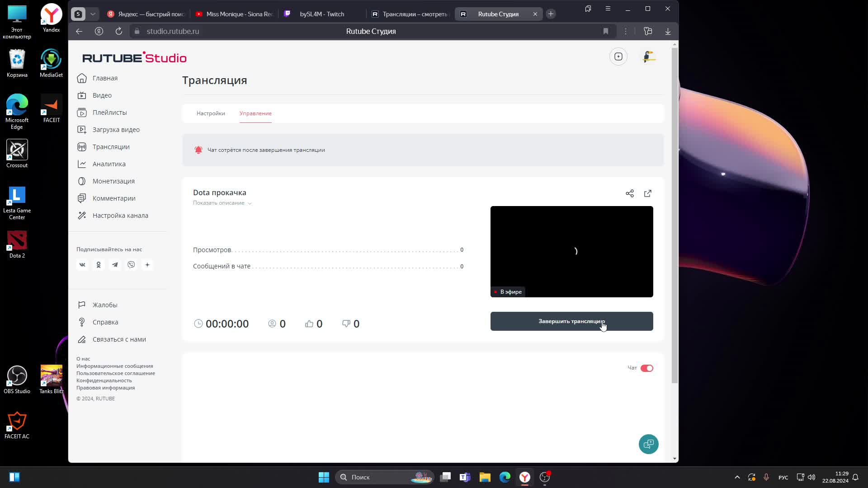Click the live stream preview player
Image resolution: width=868 pixels, height=488 pixels.
click(x=571, y=251)
